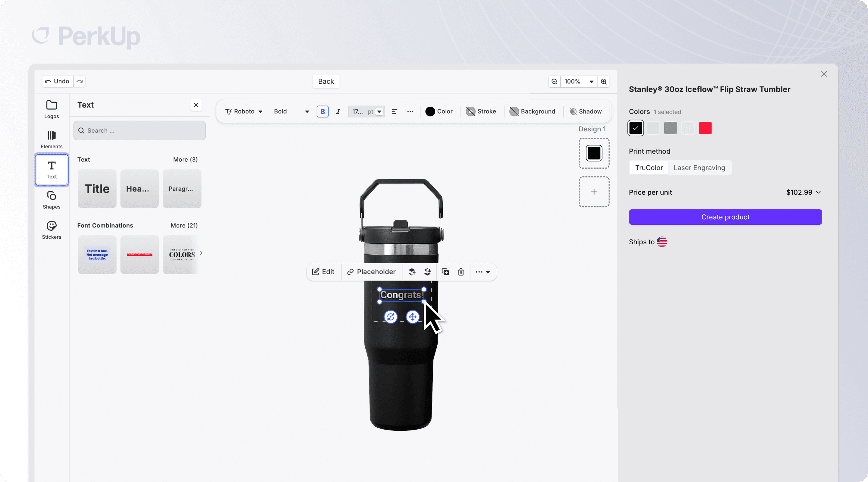Delete the selected Congrats text
Screen dimensions: 868x482
461,272
